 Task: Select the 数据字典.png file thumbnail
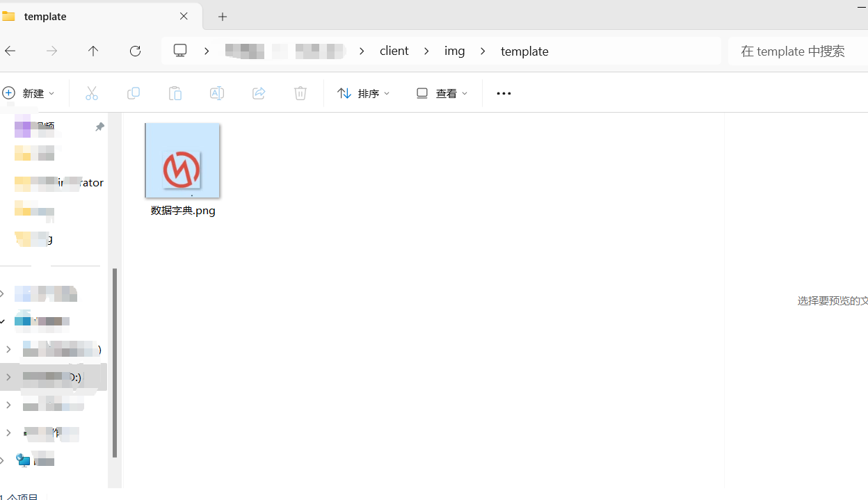pyautogui.click(x=182, y=161)
